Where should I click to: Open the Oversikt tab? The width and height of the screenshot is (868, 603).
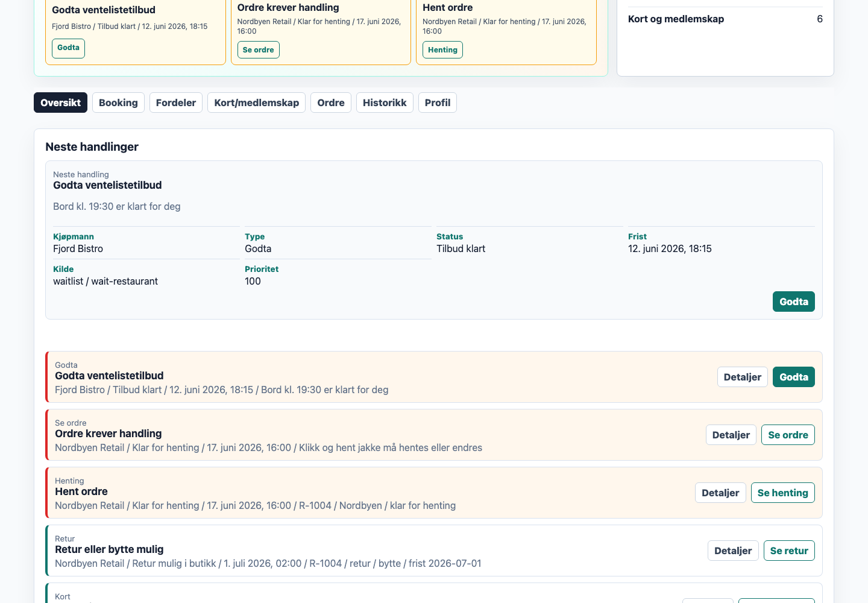tap(60, 103)
